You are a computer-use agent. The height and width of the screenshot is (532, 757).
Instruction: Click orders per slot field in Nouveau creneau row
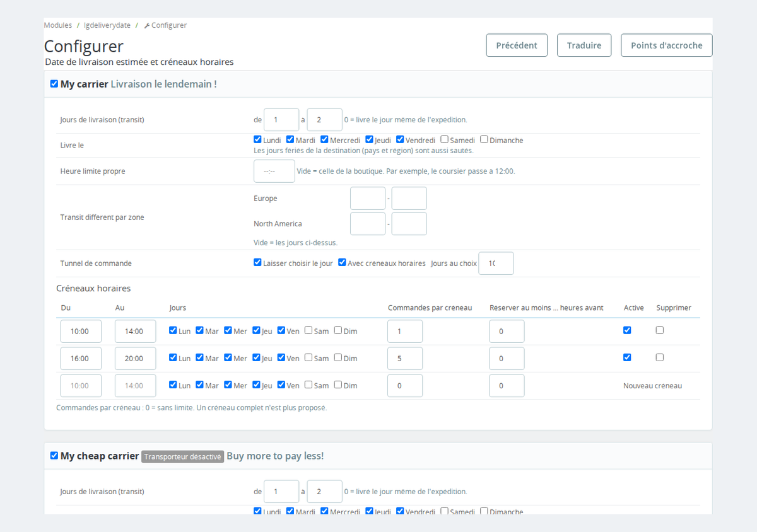(x=405, y=386)
